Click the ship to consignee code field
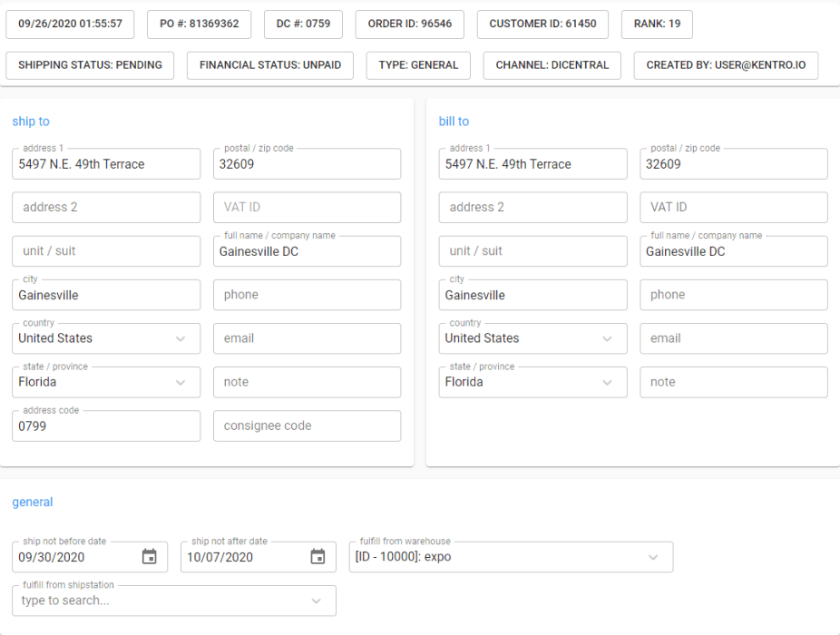 click(307, 425)
